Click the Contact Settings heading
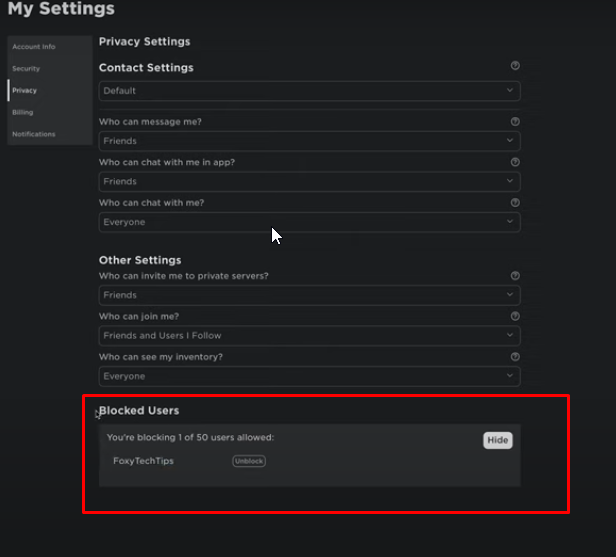 pos(146,68)
